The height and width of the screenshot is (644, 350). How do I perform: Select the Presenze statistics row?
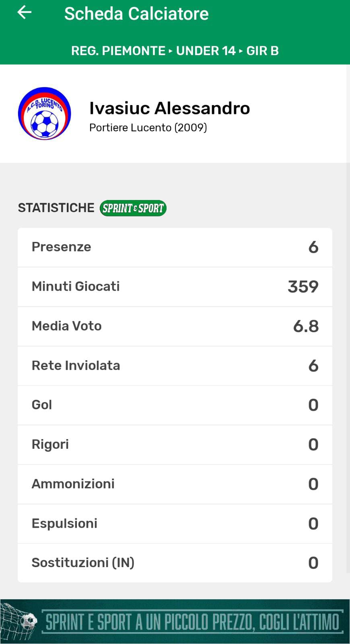pos(175,247)
